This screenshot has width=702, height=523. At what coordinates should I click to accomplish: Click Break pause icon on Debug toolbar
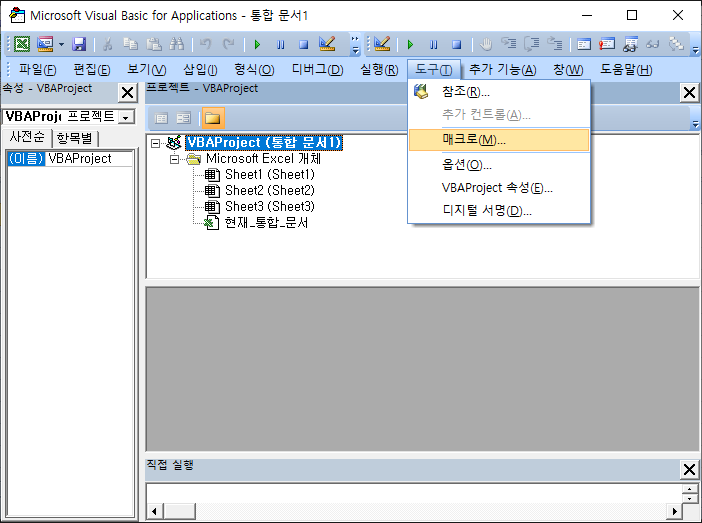[433, 44]
